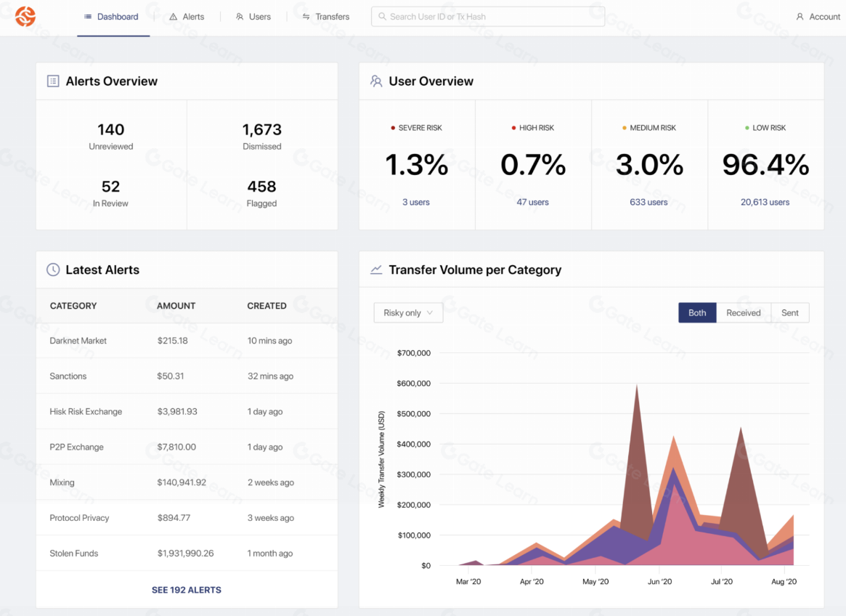Switch chart to Sent transfers

click(x=789, y=313)
